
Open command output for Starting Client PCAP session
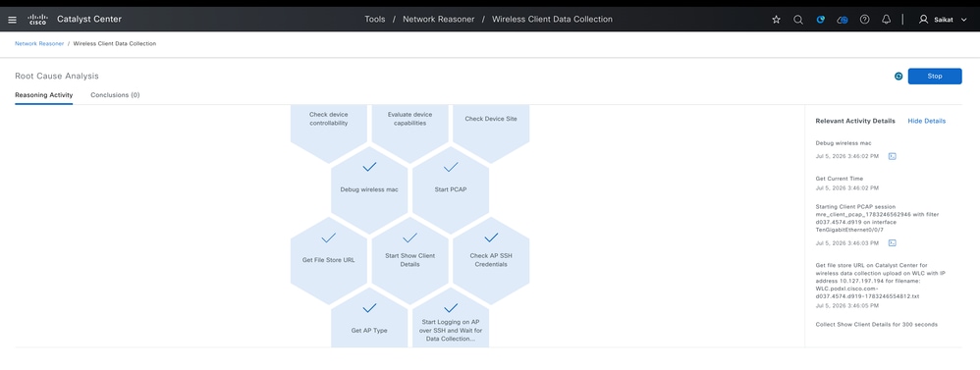click(893, 242)
